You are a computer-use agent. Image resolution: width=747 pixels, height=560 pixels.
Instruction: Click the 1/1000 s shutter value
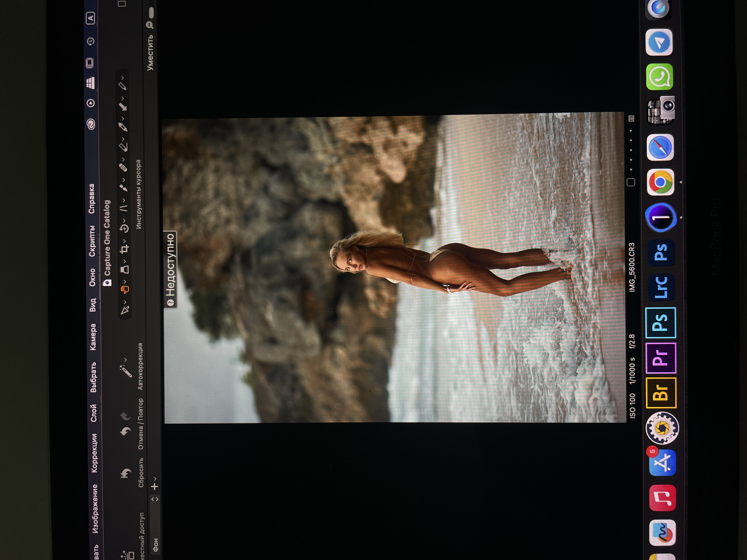632,371
